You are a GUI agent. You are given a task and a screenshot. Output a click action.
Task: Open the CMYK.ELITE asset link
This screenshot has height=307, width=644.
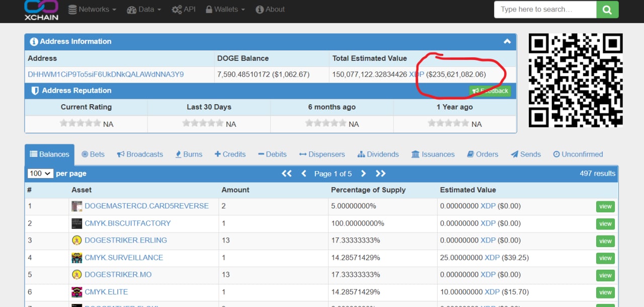click(x=106, y=291)
